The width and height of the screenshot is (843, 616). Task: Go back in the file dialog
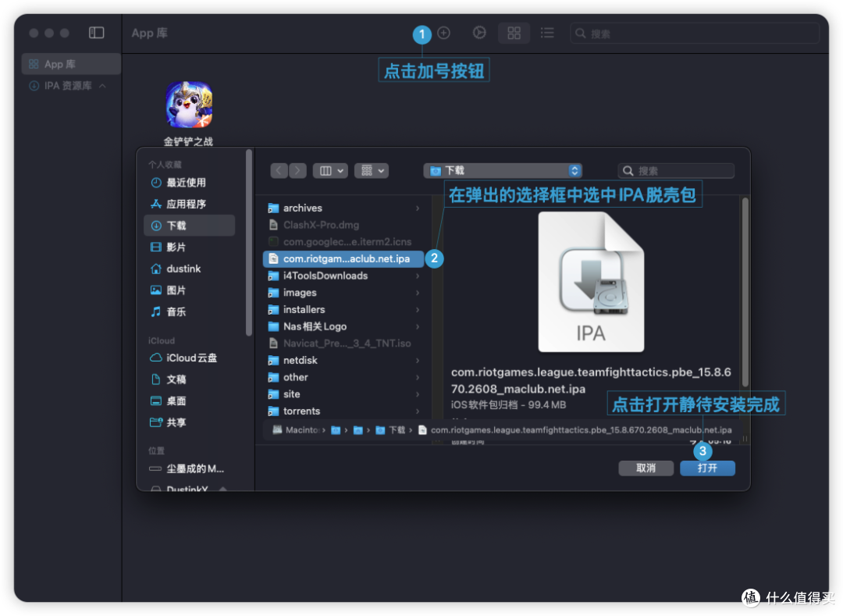point(279,171)
